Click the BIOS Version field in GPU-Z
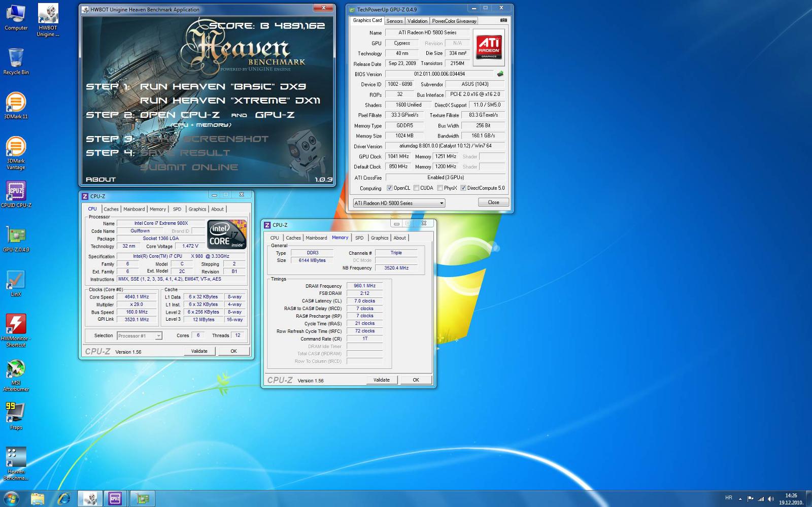This screenshot has height=507, width=812. 439,74
